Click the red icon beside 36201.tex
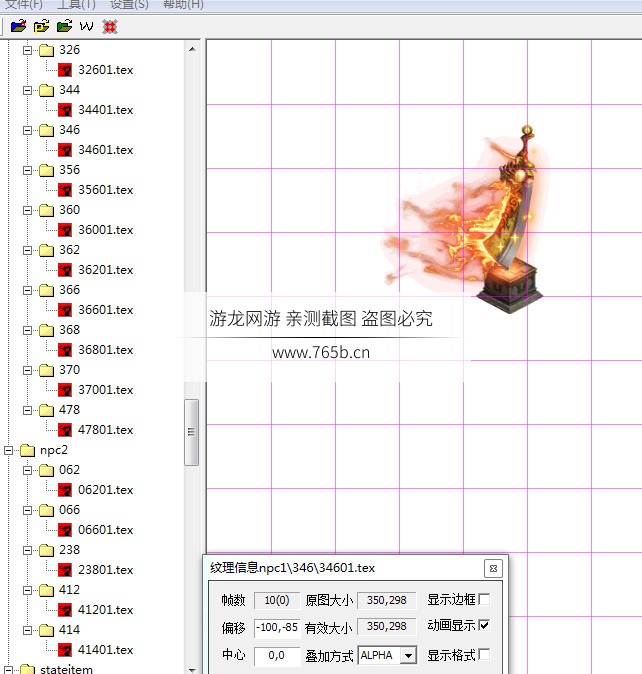The width and height of the screenshot is (642, 674). [65, 270]
